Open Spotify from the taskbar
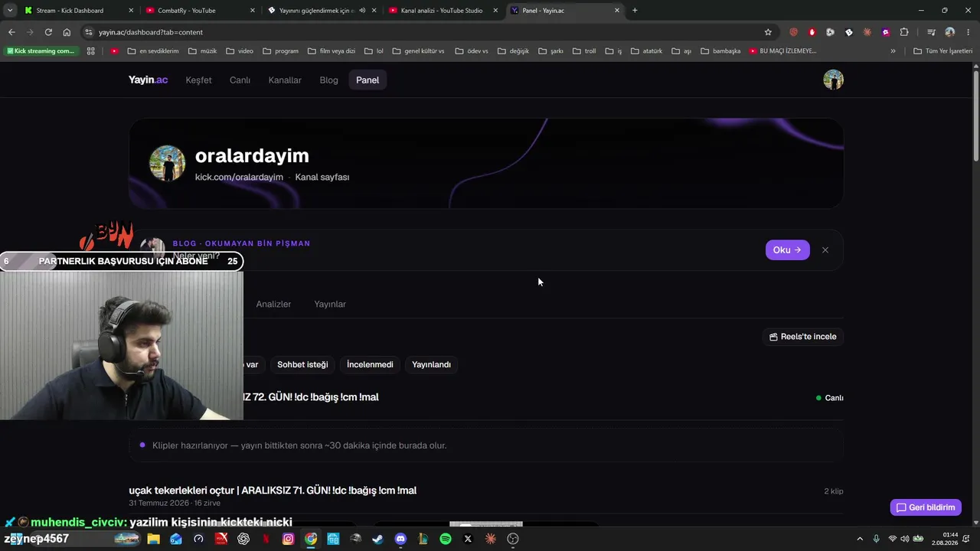 (x=445, y=539)
